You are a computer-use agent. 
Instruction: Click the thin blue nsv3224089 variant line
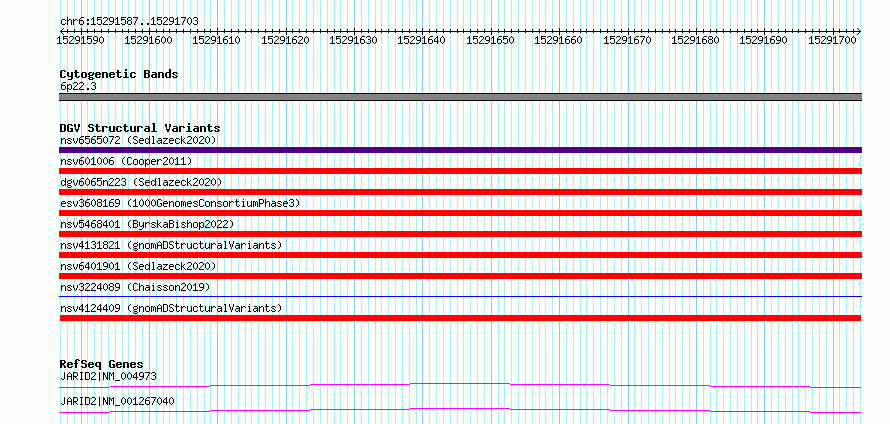[x=460, y=297]
